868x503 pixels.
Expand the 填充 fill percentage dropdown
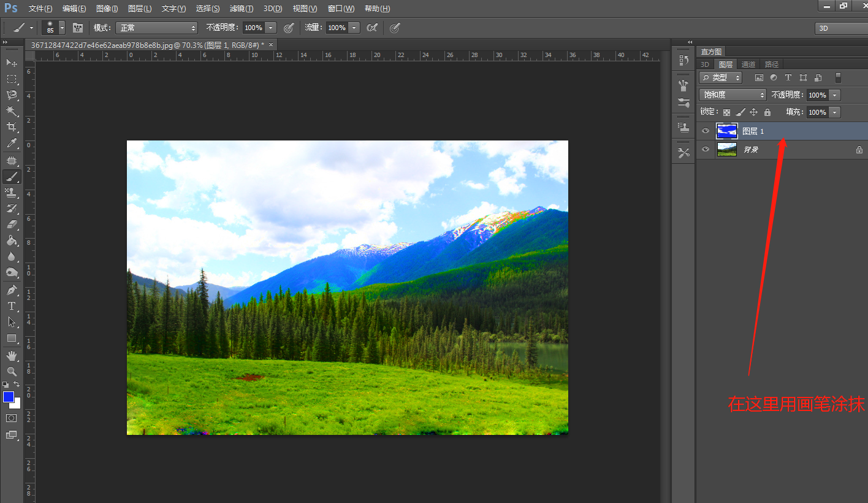coord(834,112)
